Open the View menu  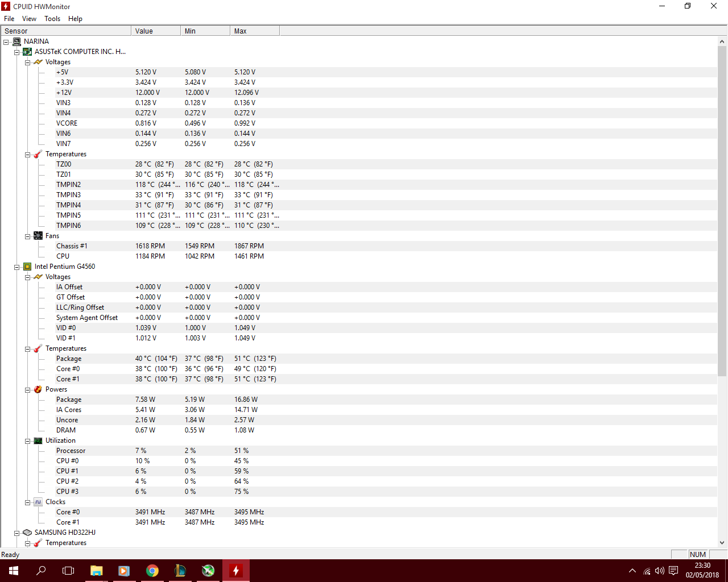(29, 19)
